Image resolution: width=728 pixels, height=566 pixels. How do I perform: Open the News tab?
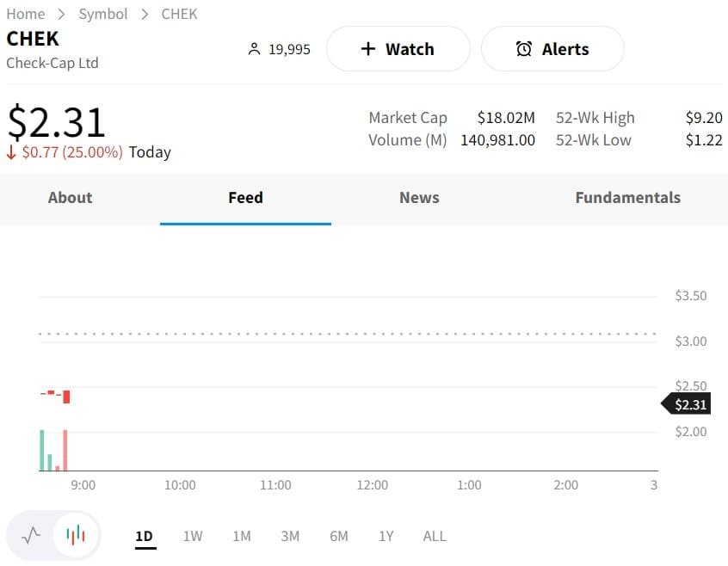pyautogui.click(x=419, y=198)
